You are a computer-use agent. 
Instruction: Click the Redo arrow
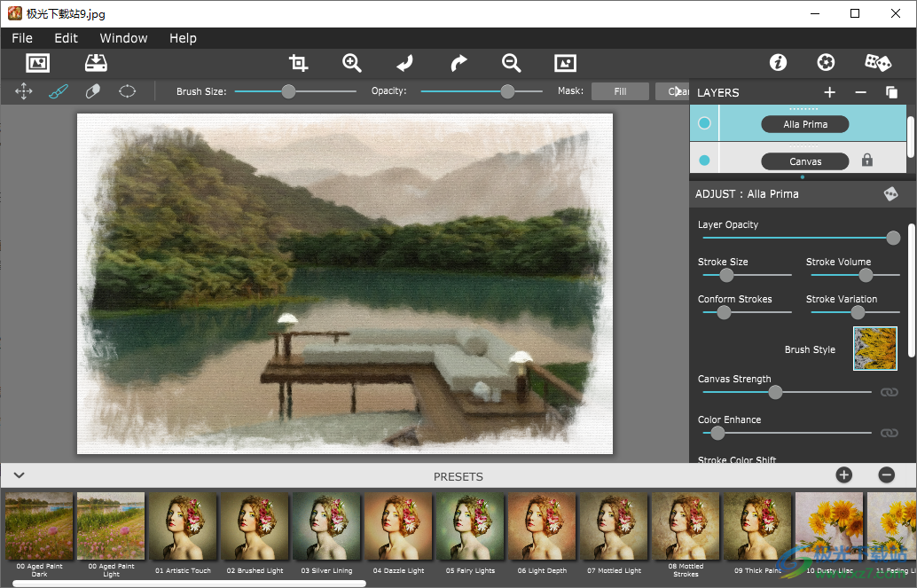coord(458,63)
